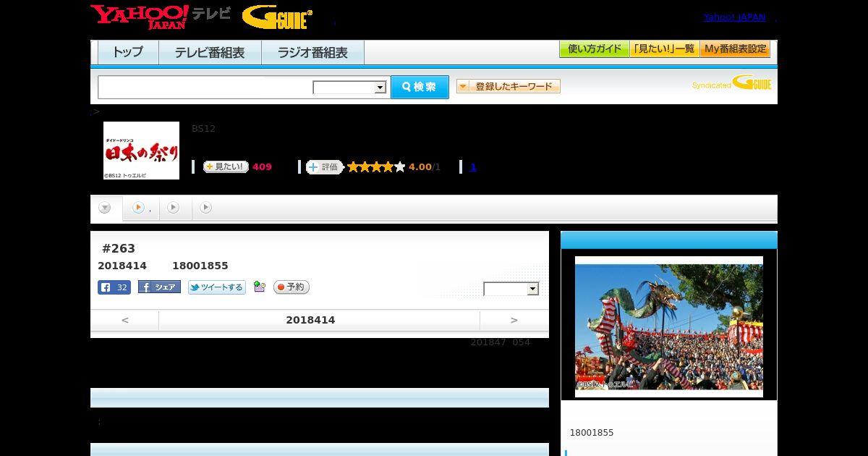
Task: Open the 使い方ガイド button
Action: [594, 49]
